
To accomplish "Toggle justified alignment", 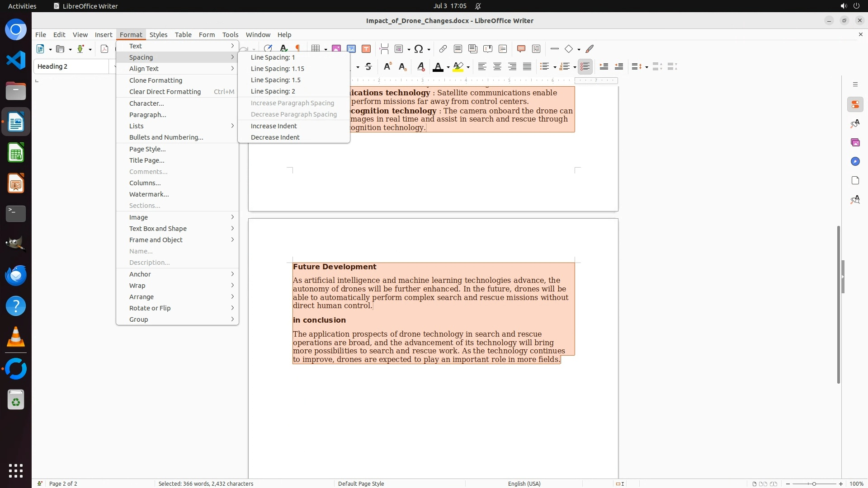I will [527, 67].
